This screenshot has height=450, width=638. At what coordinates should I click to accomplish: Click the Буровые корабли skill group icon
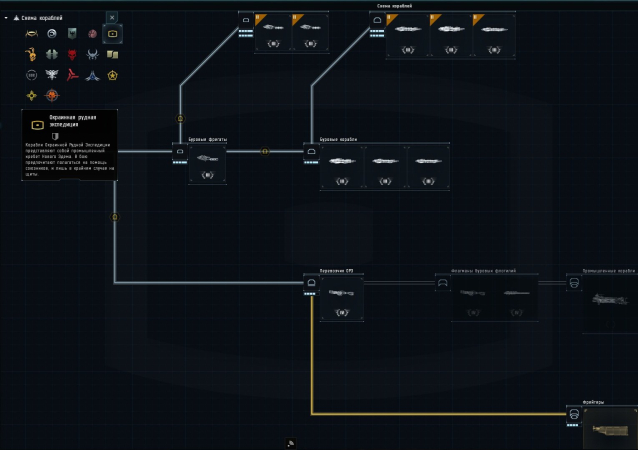[x=311, y=151]
